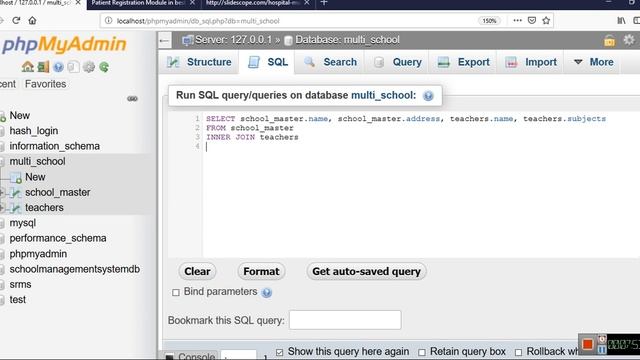Switch to Patient Registration Module browser tab
The width and height of the screenshot is (640, 360).
138,3
